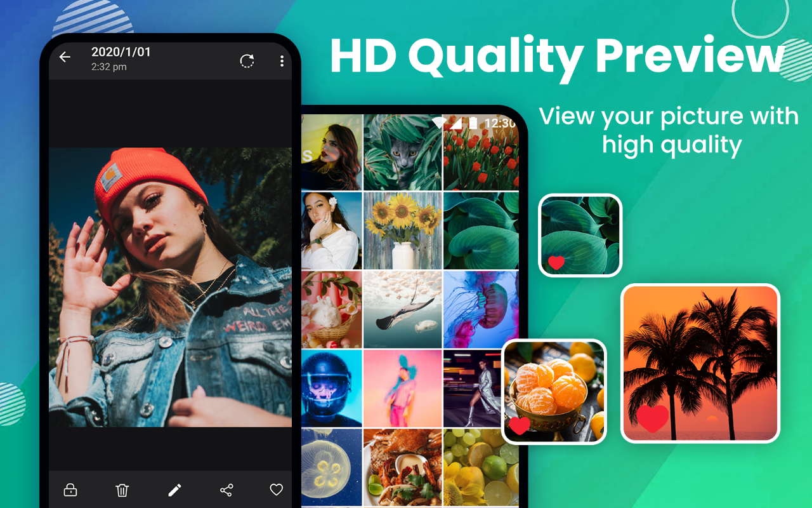Unfavorite the green leaf photo via its heart
The height and width of the screenshot is (508, 812).
click(556, 261)
